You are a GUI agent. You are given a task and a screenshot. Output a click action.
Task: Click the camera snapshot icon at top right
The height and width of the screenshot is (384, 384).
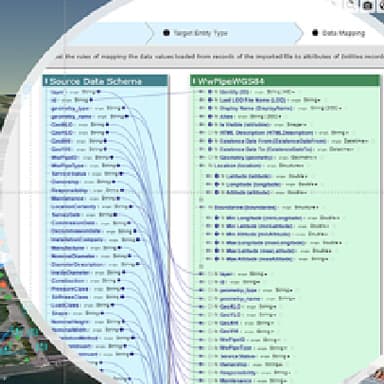point(367,5)
